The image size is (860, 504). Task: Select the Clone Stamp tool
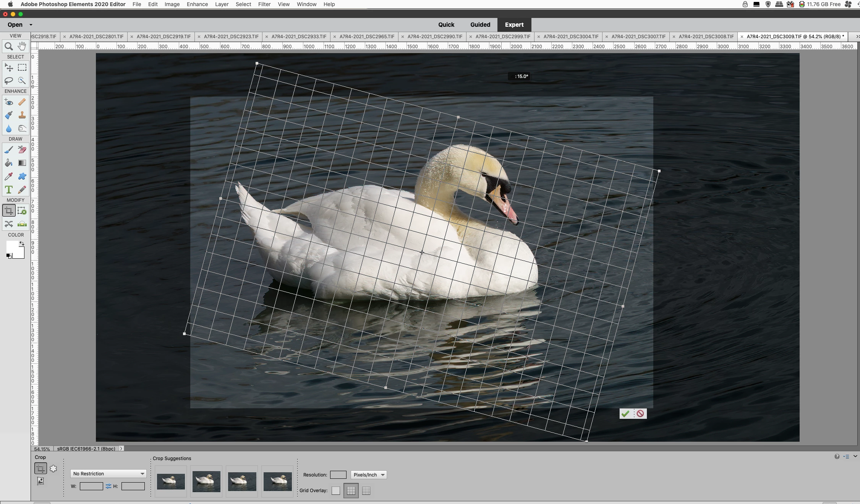pos(22,115)
